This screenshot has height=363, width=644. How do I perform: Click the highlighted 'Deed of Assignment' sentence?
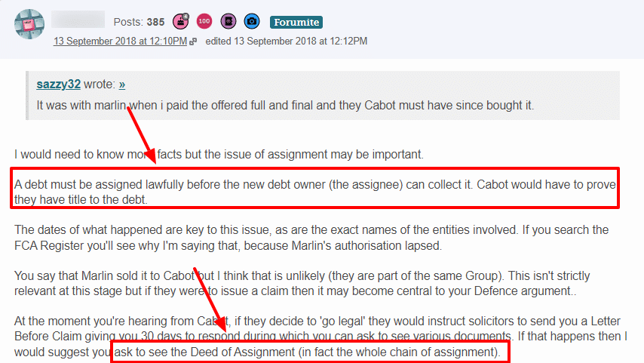(307, 352)
